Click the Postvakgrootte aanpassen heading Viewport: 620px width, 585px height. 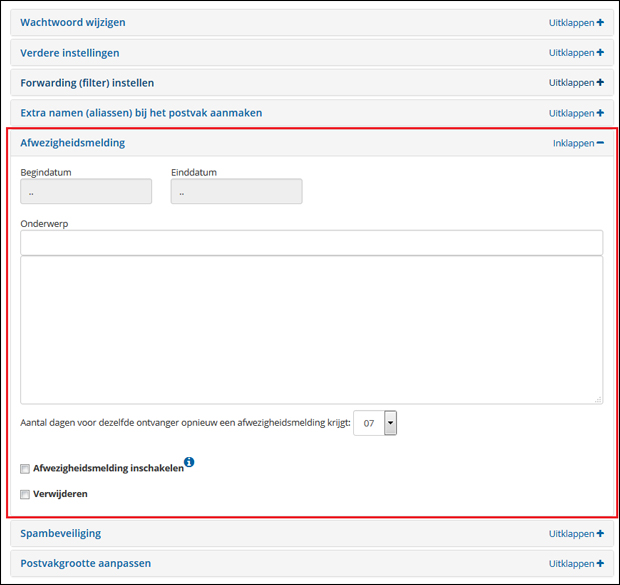85,564
